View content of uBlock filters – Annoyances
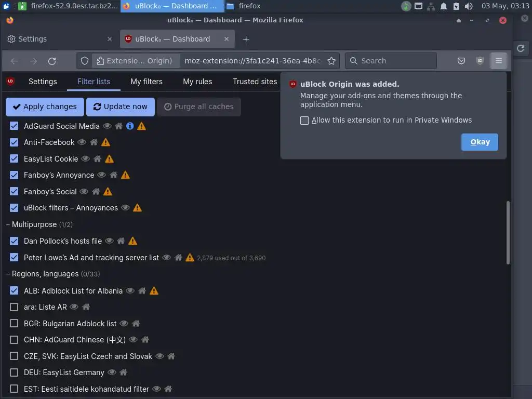Image resolution: width=532 pixels, height=399 pixels. pos(126,208)
